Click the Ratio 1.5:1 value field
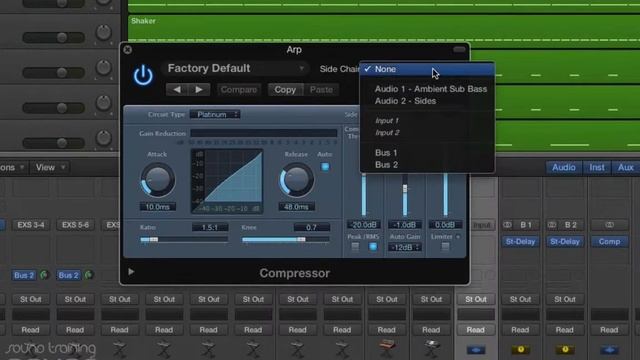 pyautogui.click(x=210, y=227)
